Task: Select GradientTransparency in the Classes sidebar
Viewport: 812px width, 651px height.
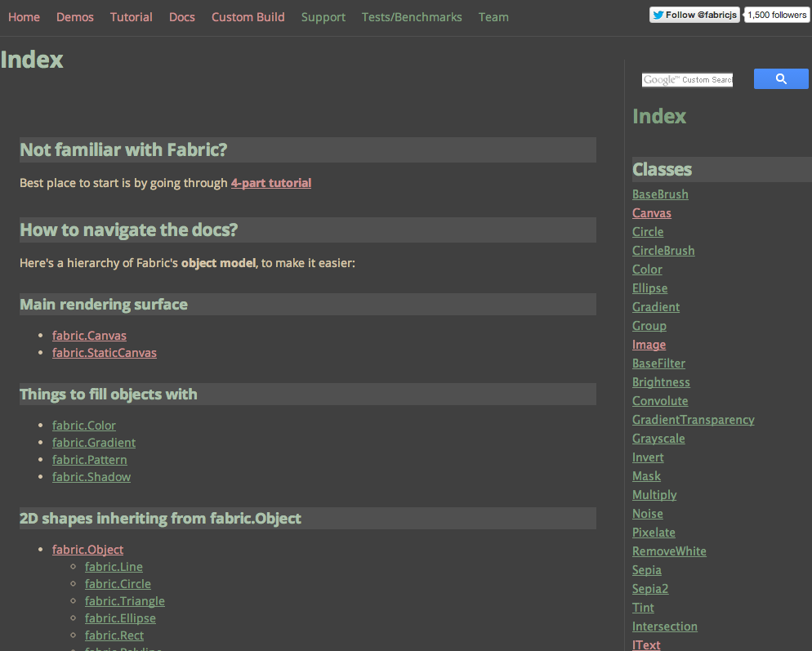Action: 694,420
